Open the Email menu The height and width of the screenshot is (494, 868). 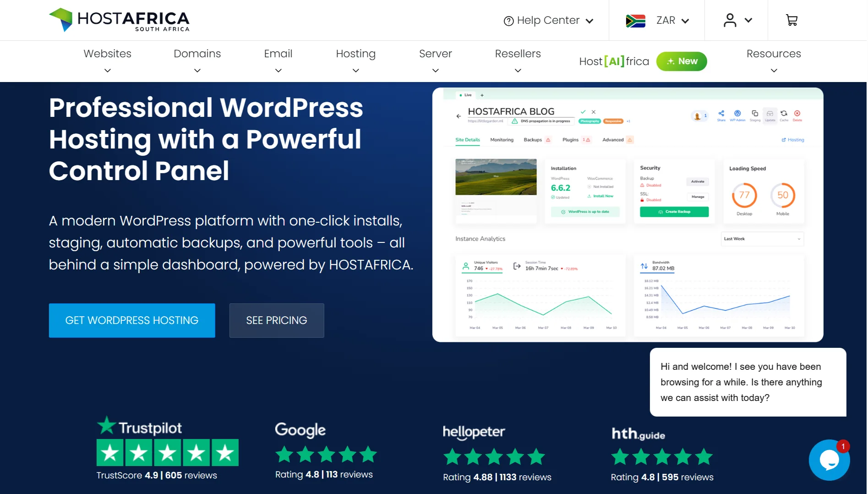(278, 54)
